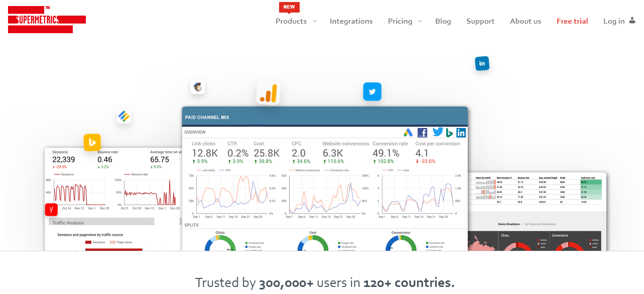Click the LinkedIn icon in Overview row
The height and width of the screenshot is (294, 644).
pos(461,133)
